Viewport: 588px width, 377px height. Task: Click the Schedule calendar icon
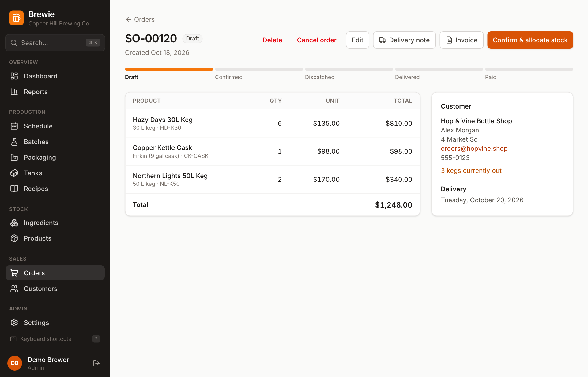coord(14,126)
